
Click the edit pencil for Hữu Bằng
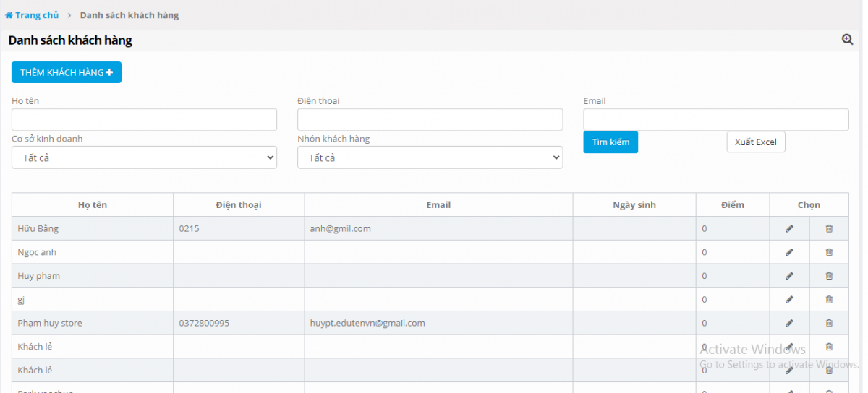(x=789, y=229)
